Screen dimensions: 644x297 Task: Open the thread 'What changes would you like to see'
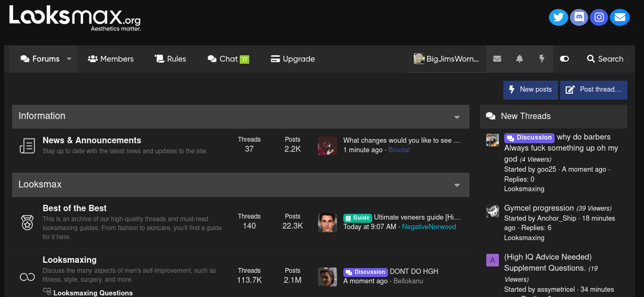click(402, 141)
